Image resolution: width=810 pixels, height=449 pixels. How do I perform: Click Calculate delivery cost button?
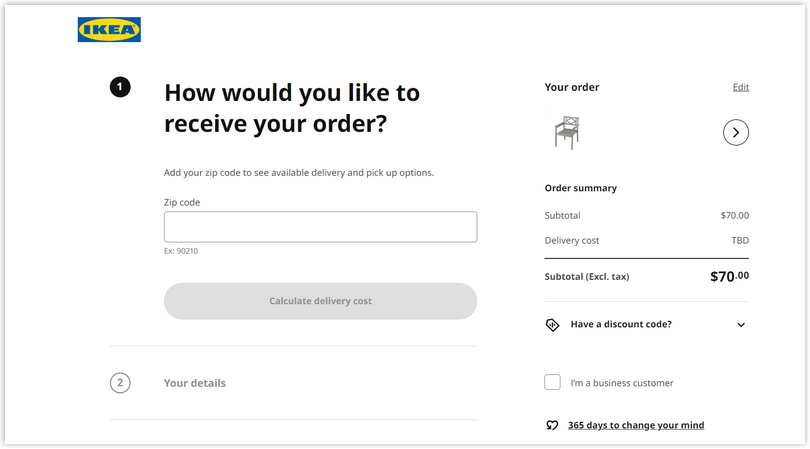click(320, 301)
